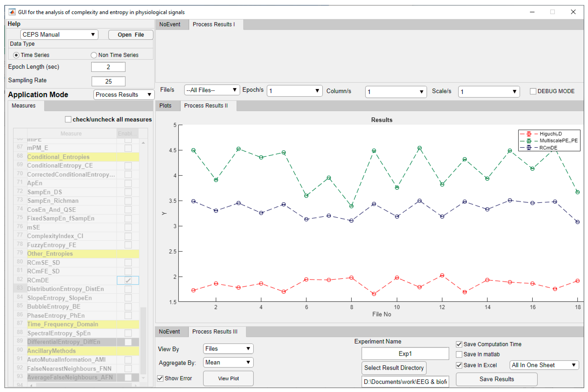588x392 pixels.
Task: Open the Application Mode dropdown
Action: click(x=124, y=95)
